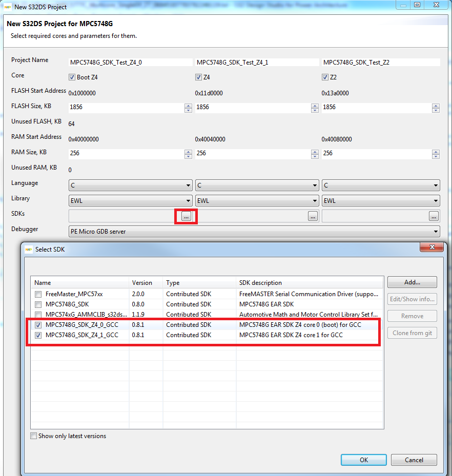Open SDK browse button for Z4 core column
Screen dimensions: 452x476
tap(313, 216)
